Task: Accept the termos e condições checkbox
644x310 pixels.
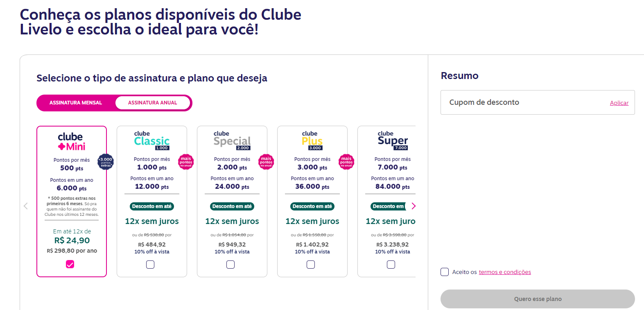Action: click(445, 272)
